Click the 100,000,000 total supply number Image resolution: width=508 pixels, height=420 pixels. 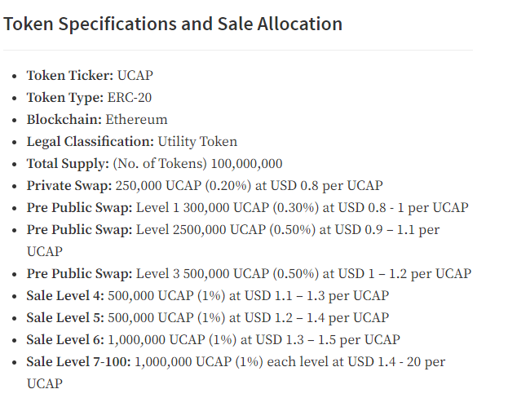(246, 164)
